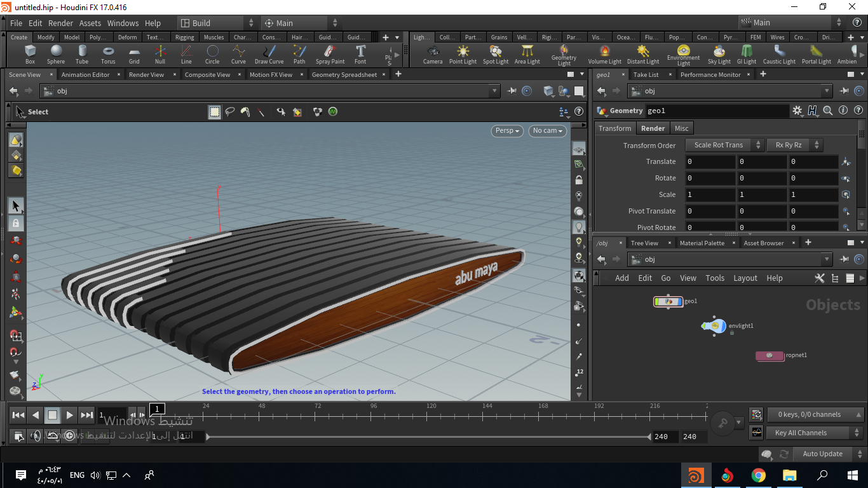Viewport: 868px width, 488px height.
Task: Switch to the Render View tab
Action: click(146, 74)
